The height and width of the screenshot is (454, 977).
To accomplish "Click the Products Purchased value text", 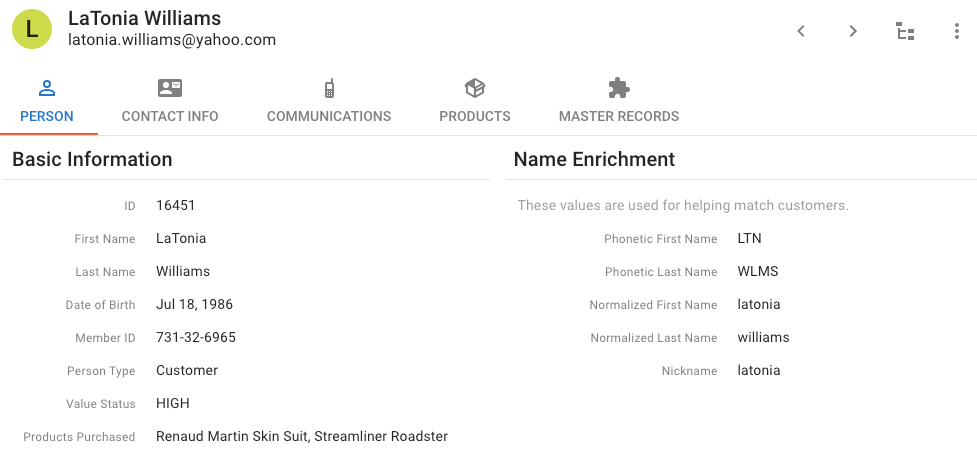I will click(x=302, y=437).
